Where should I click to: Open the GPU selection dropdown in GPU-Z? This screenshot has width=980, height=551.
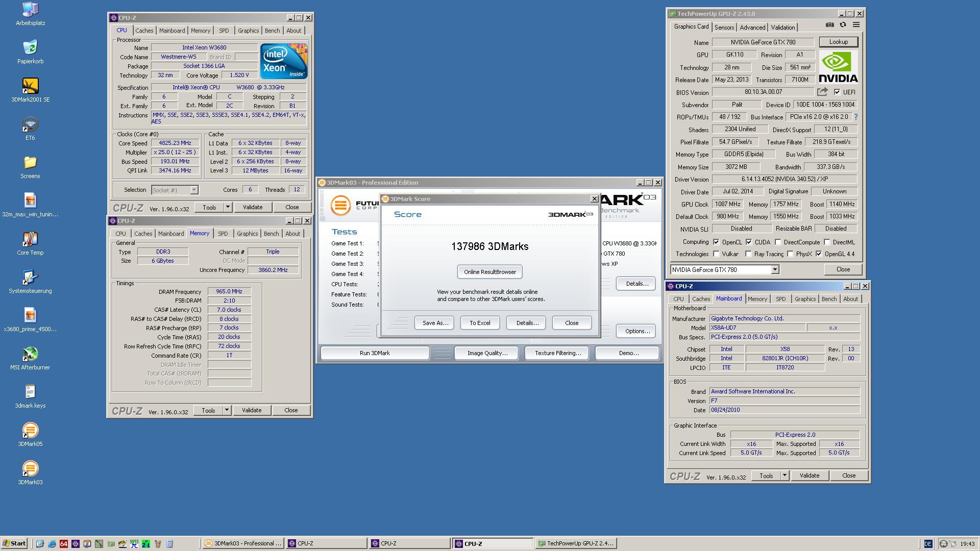(x=775, y=269)
